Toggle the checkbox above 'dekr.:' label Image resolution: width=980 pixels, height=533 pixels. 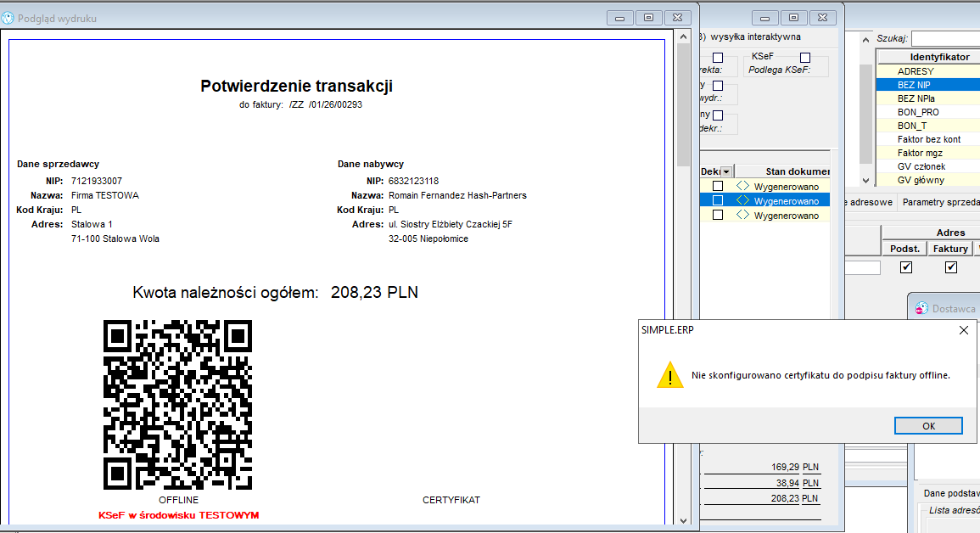click(718, 115)
